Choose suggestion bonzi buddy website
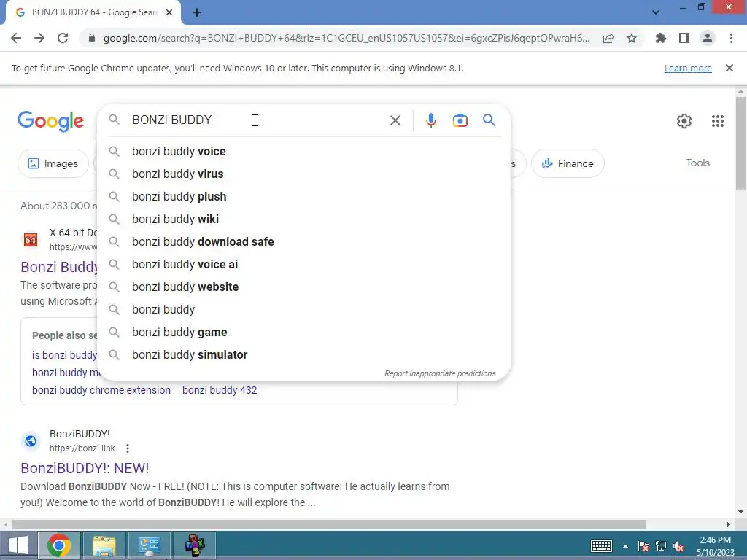Screen dimensions: 747x560 point(304,287)
